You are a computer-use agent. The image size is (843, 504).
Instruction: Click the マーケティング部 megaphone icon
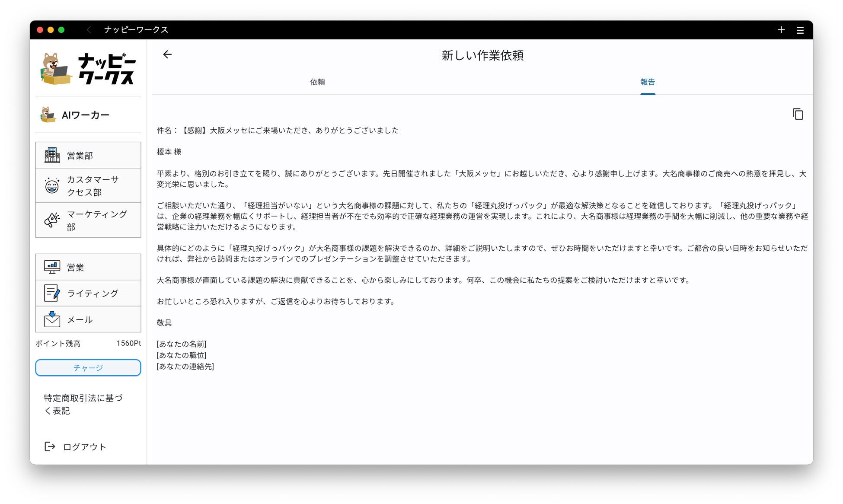coord(52,220)
